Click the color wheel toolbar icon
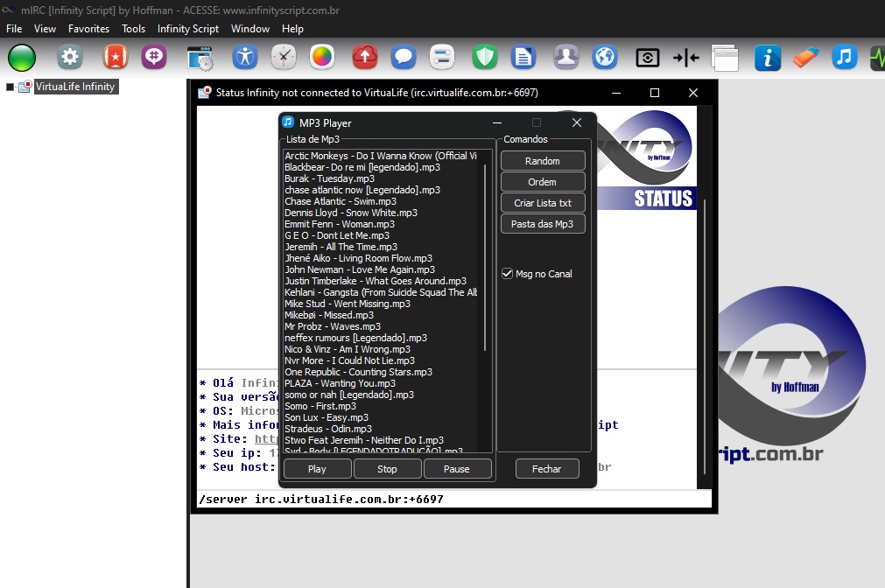Screen dimensions: 885x588 tap(322, 58)
